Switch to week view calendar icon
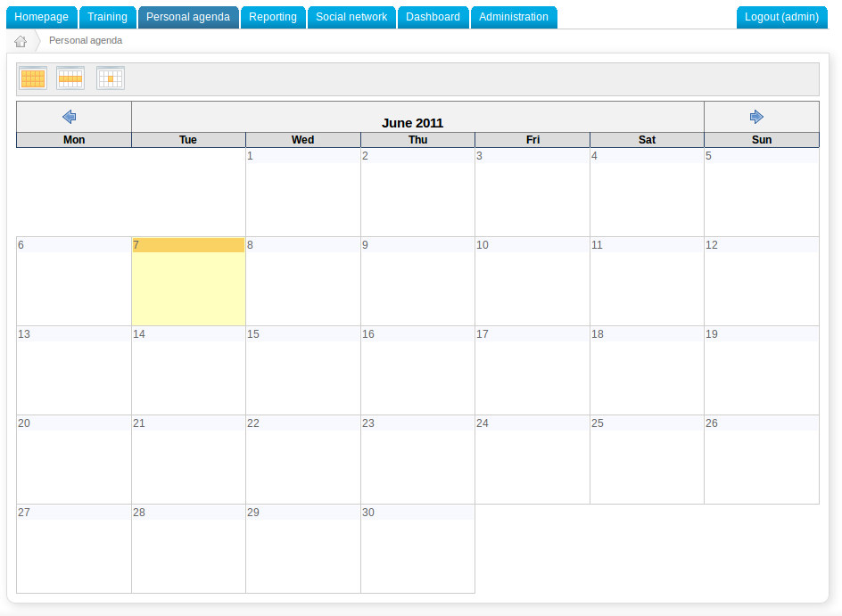The image size is (842, 616). pyautogui.click(x=70, y=78)
